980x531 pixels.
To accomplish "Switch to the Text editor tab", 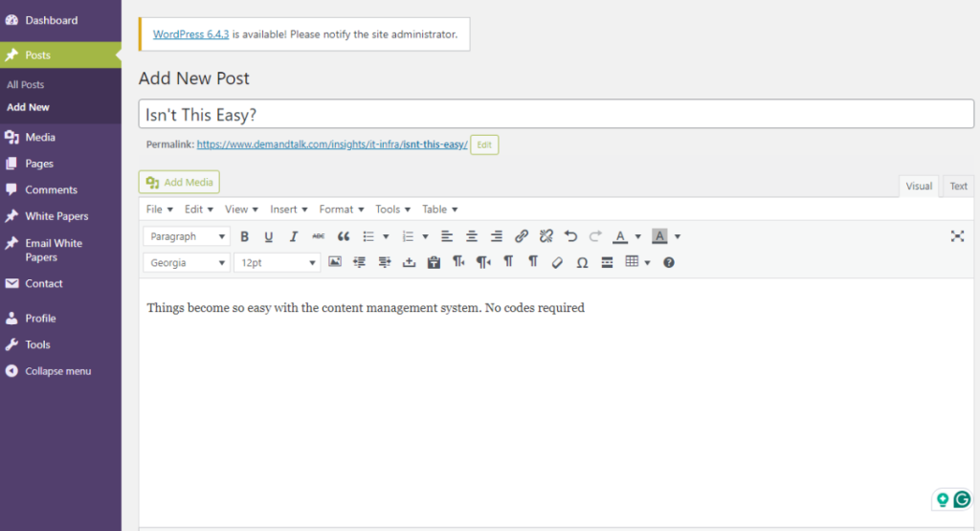I will [958, 187].
